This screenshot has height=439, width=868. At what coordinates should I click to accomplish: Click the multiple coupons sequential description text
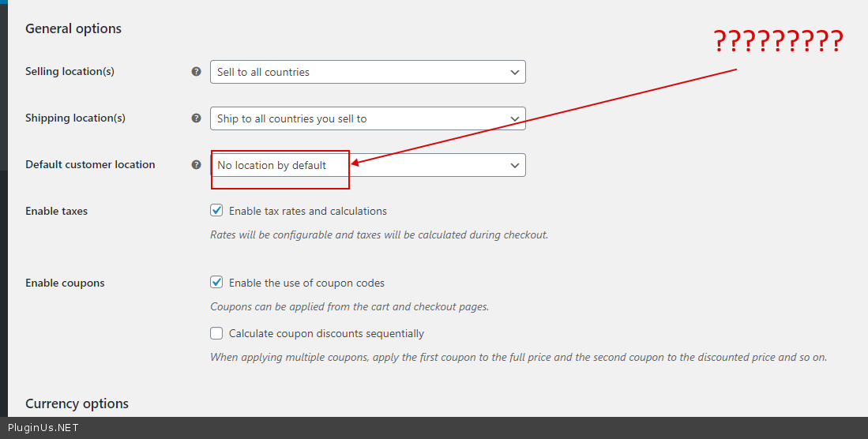pyautogui.click(x=518, y=357)
